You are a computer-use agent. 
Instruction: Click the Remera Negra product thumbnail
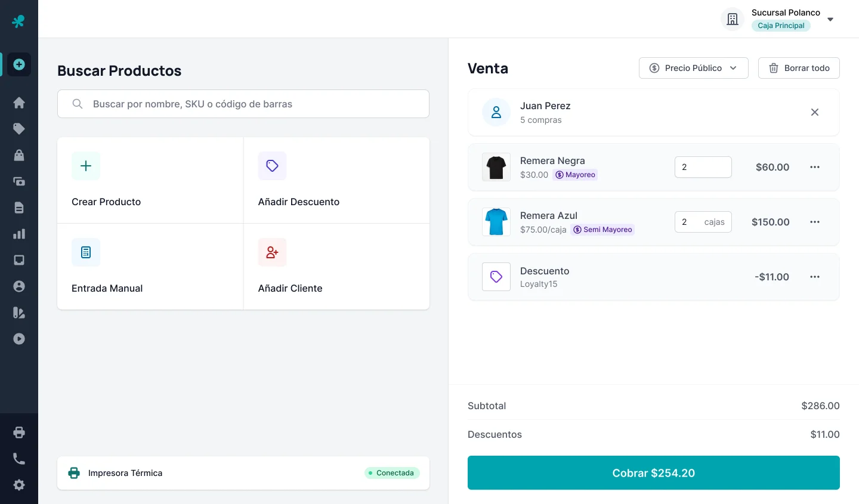click(496, 167)
